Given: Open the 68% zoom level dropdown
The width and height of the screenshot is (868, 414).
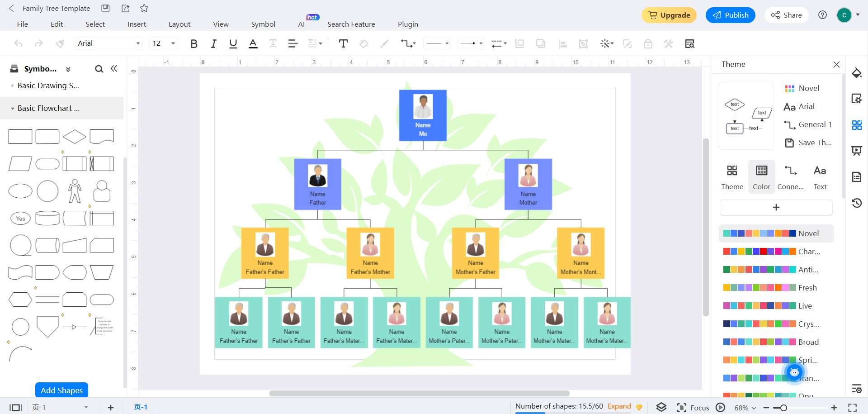Looking at the screenshot, I should (x=745, y=408).
